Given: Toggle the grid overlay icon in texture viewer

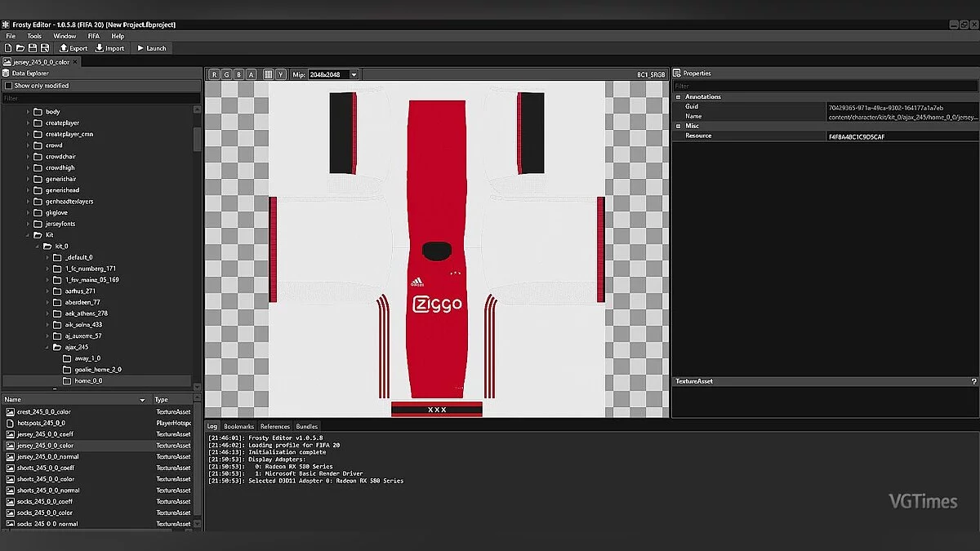Looking at the screenshot, I should (x=268, y=74).
